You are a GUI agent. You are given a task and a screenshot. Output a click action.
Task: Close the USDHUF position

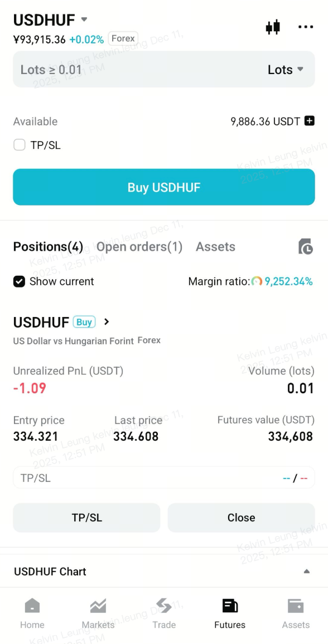click(241, 518)
